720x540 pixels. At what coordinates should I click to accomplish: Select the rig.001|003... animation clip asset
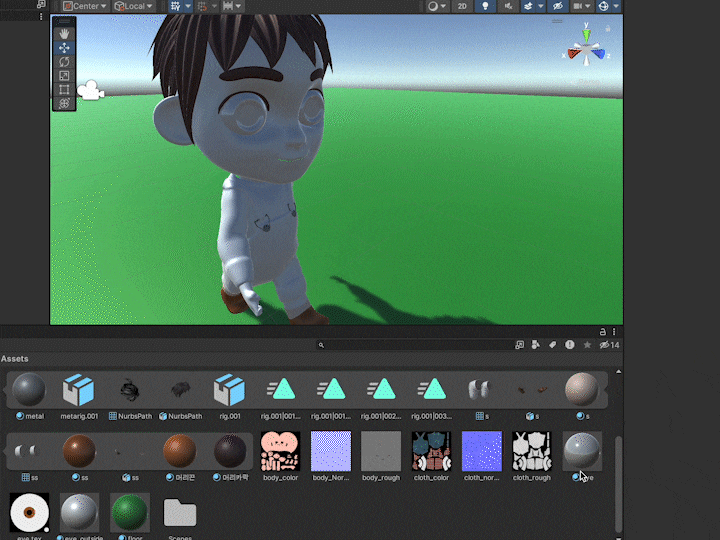(x=432, y=395)
